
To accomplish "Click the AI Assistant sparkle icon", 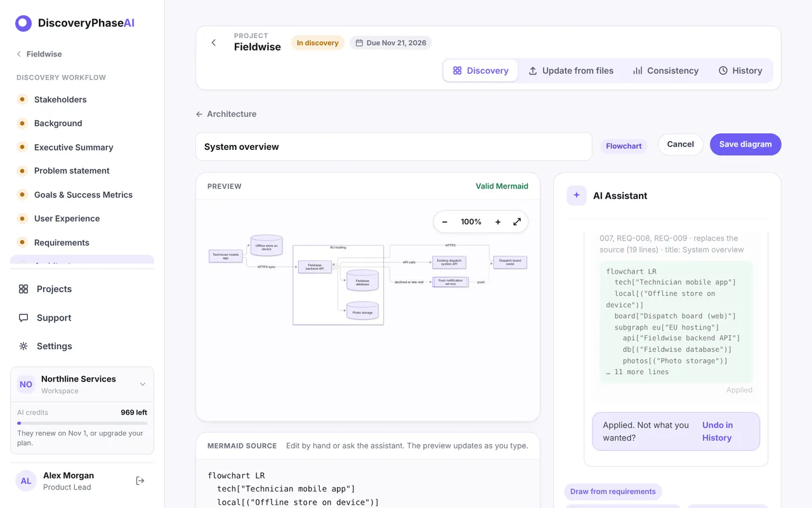I will 577,196.
